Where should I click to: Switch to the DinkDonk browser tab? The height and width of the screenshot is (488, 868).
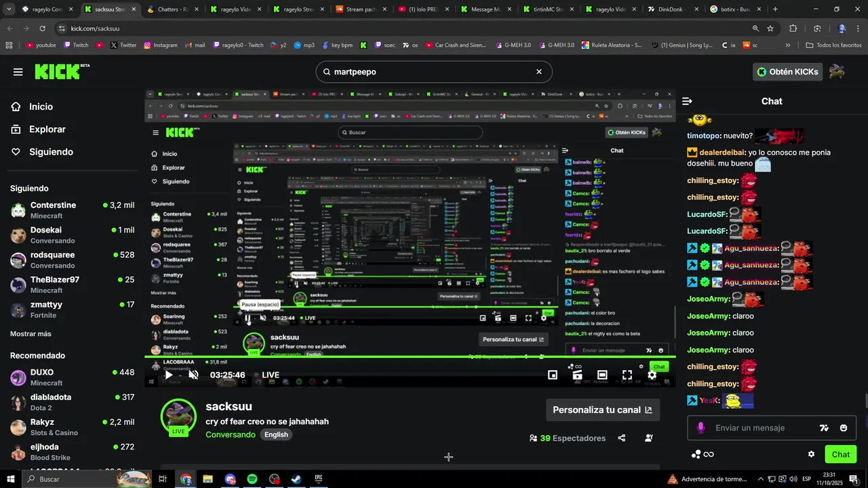(673, 9)
